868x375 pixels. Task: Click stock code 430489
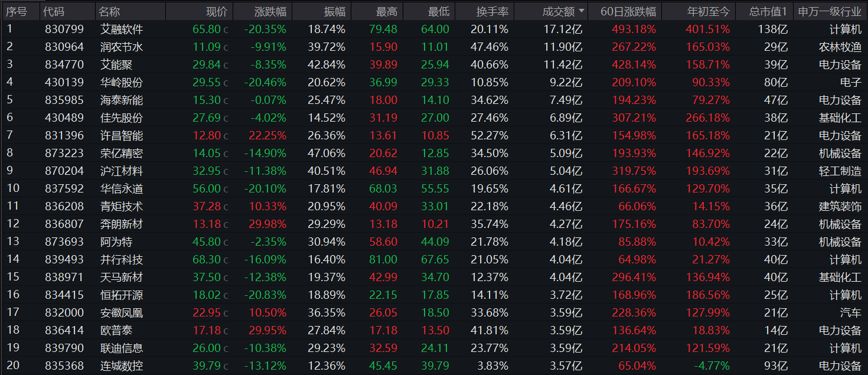click(x=64, y=118)
